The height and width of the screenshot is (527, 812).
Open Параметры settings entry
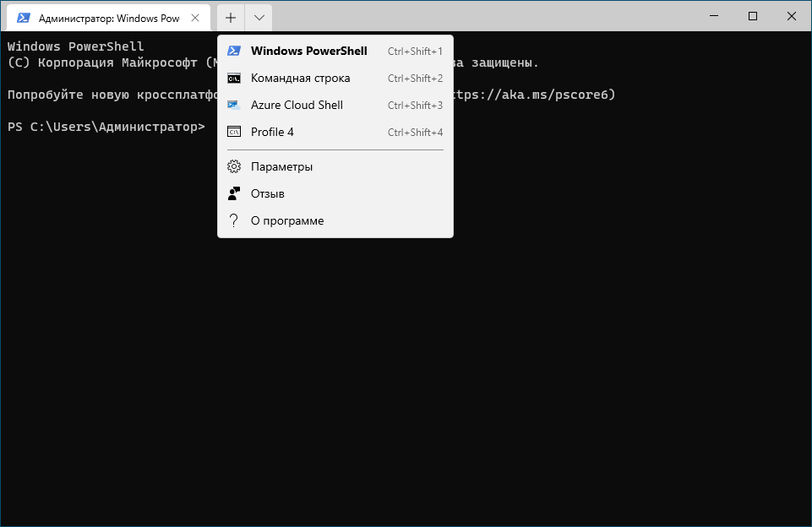click(x=335, y=166)
